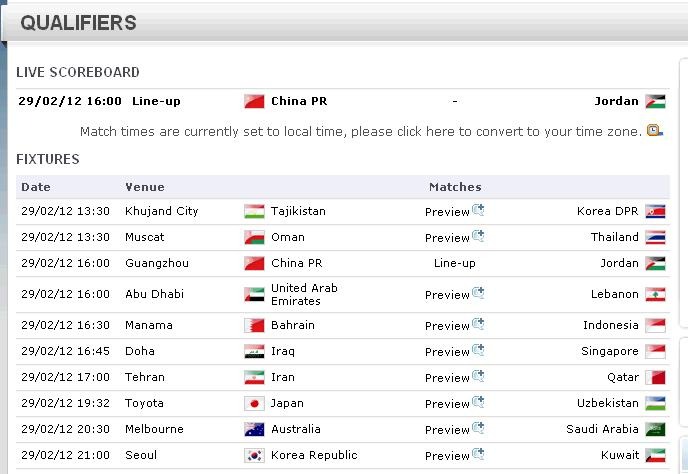Click the Lebanon flag icon
Viewport: 688px width, 474px height.
pos(655,294)
